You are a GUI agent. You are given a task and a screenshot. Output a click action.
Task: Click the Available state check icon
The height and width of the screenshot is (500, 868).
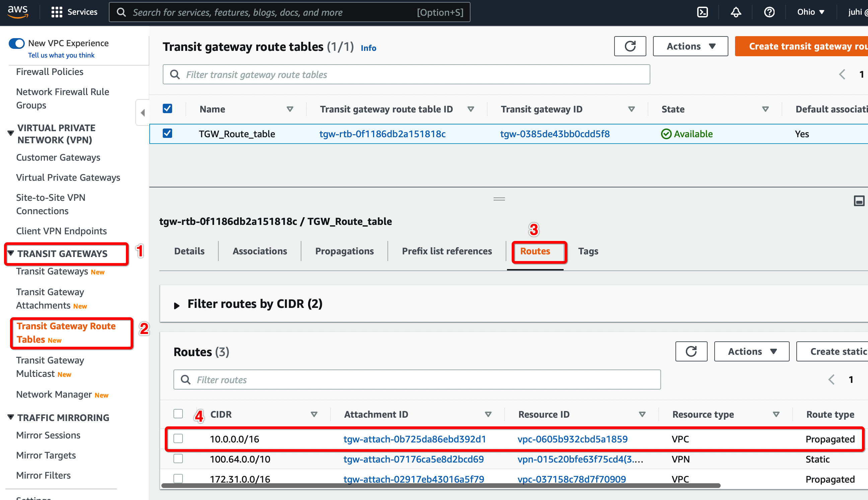tap(666, 134)
